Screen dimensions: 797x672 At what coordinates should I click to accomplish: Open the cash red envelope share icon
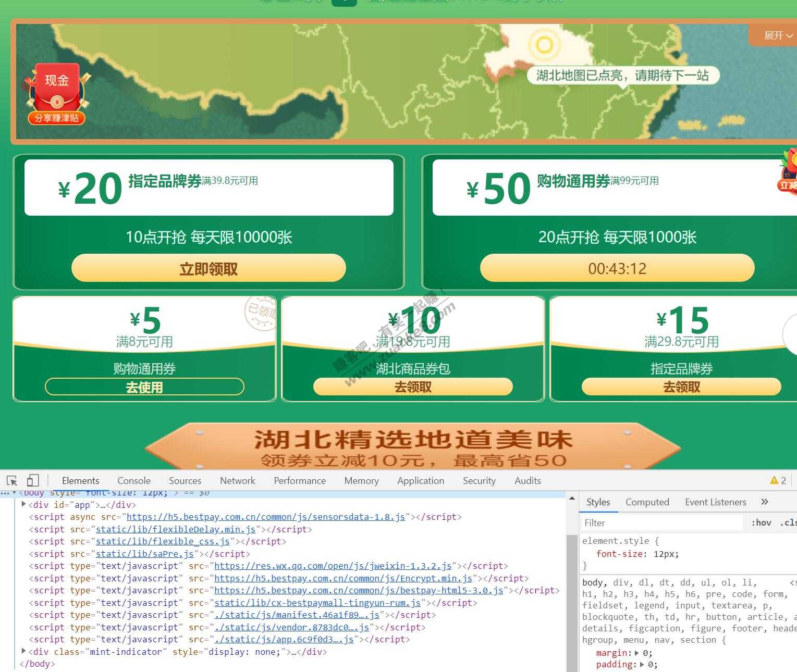pos(56,94)
